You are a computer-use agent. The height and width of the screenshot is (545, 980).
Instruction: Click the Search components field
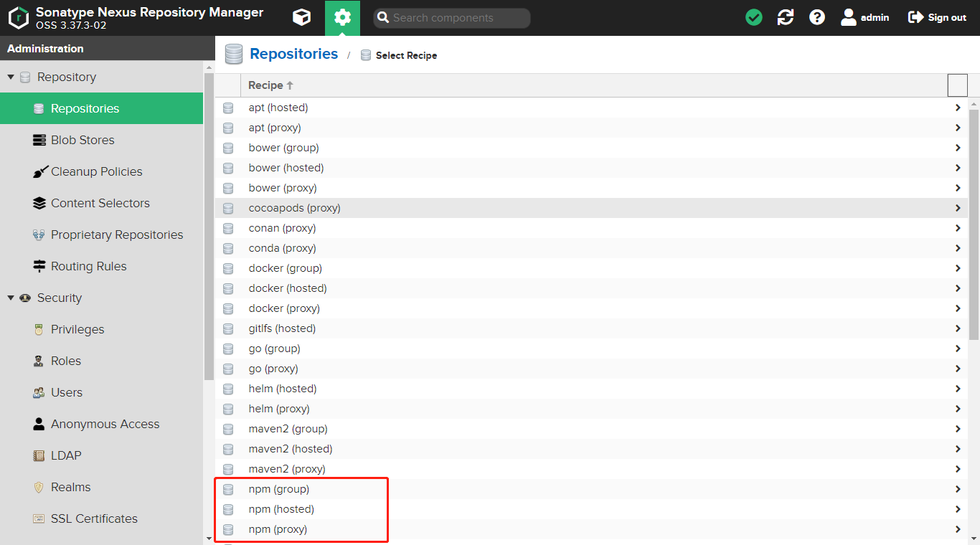click(452, 18)
